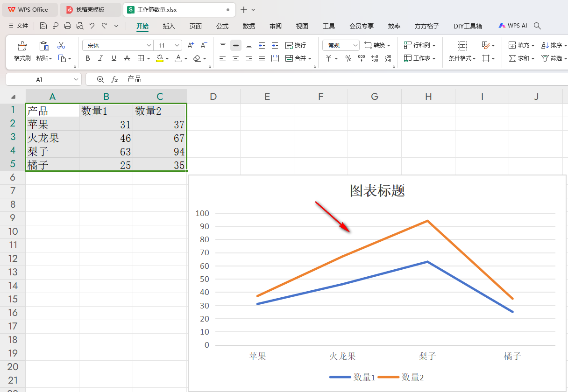The image size is (568, 392).
Task: Click the fx Insert Function icon
Action: 114,79
